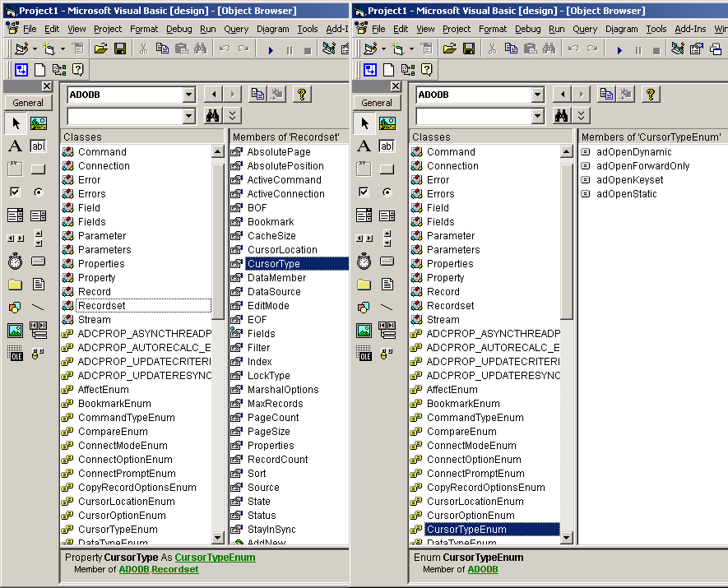Open the ADODB library dropdown in right window
The width and height of the screenshot is (728, 588).
click(537, 95)
